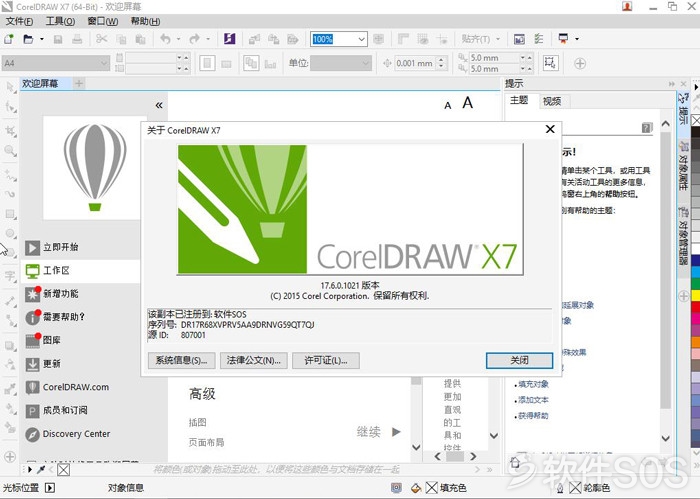
Task: Select the Ellipse tool in toolbox
Action: click(10, 233)
